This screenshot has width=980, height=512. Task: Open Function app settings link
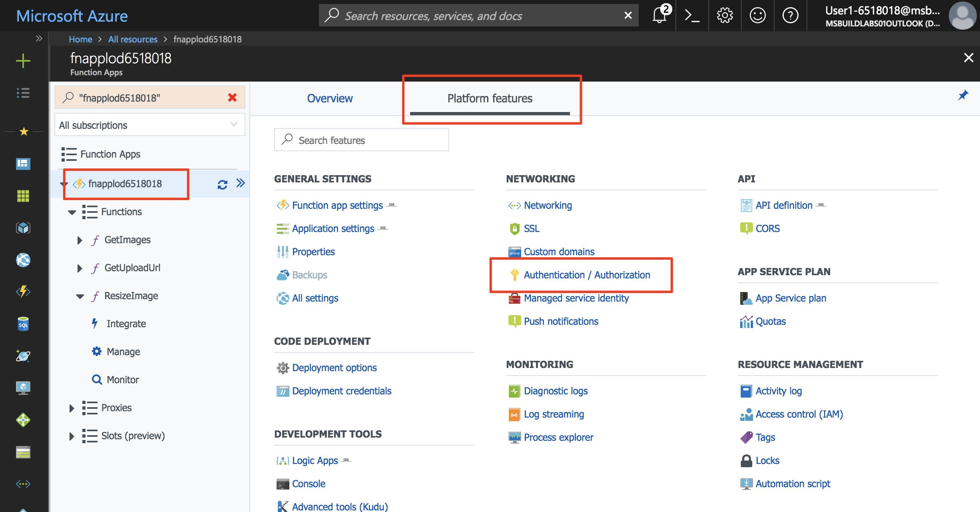click(337, 205)
